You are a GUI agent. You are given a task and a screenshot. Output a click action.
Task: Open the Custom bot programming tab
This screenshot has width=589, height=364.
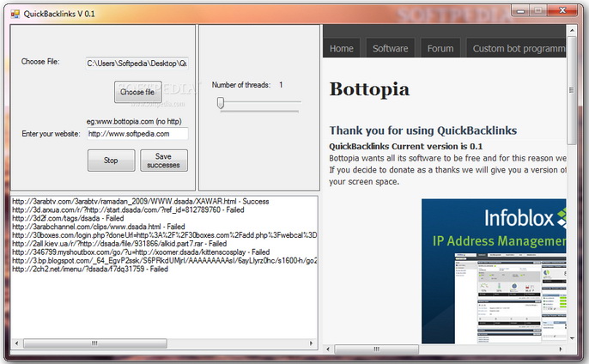point(516,48)
